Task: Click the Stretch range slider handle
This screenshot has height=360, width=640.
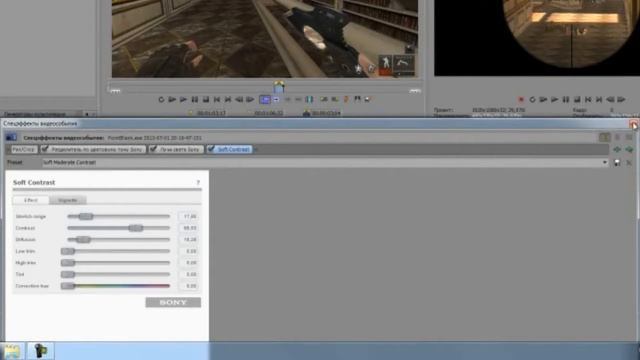Action: point(86,216)
